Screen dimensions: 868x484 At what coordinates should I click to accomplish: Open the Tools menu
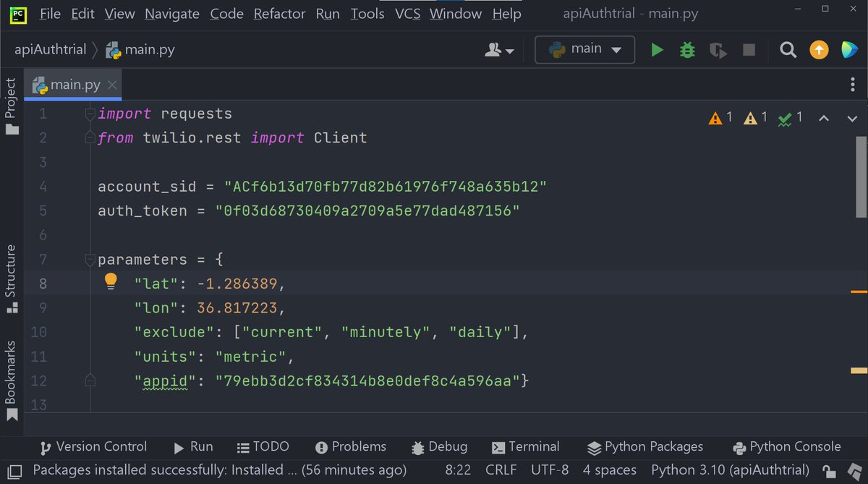367,14
